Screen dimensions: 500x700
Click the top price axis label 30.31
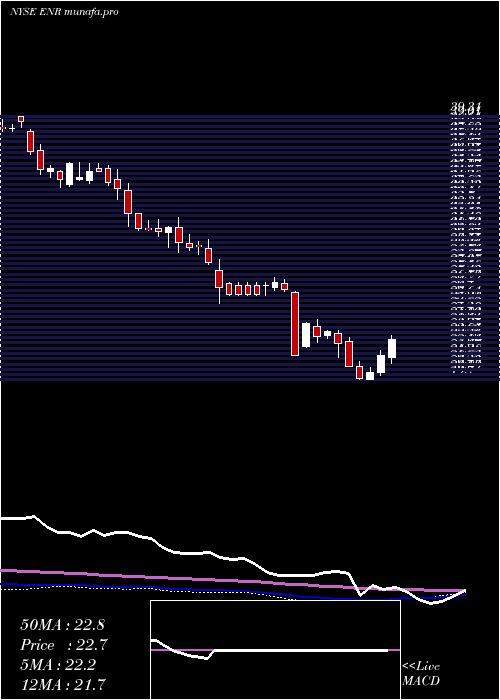[465, 107]
